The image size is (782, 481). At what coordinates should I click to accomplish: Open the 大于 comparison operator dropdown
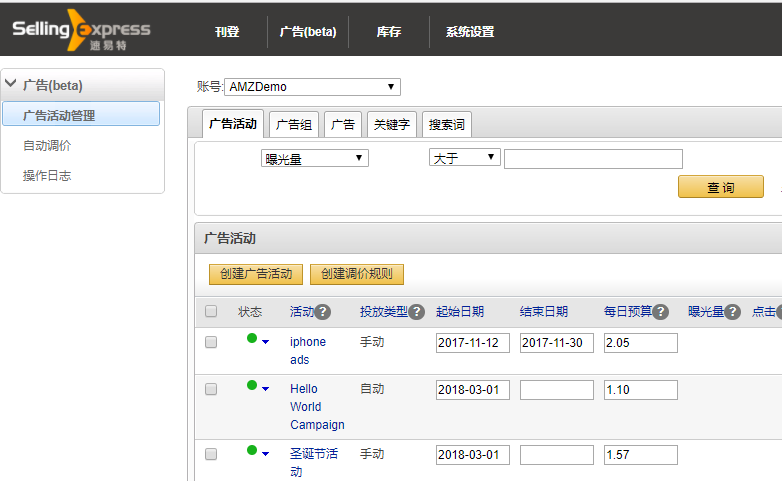(464, 158)
